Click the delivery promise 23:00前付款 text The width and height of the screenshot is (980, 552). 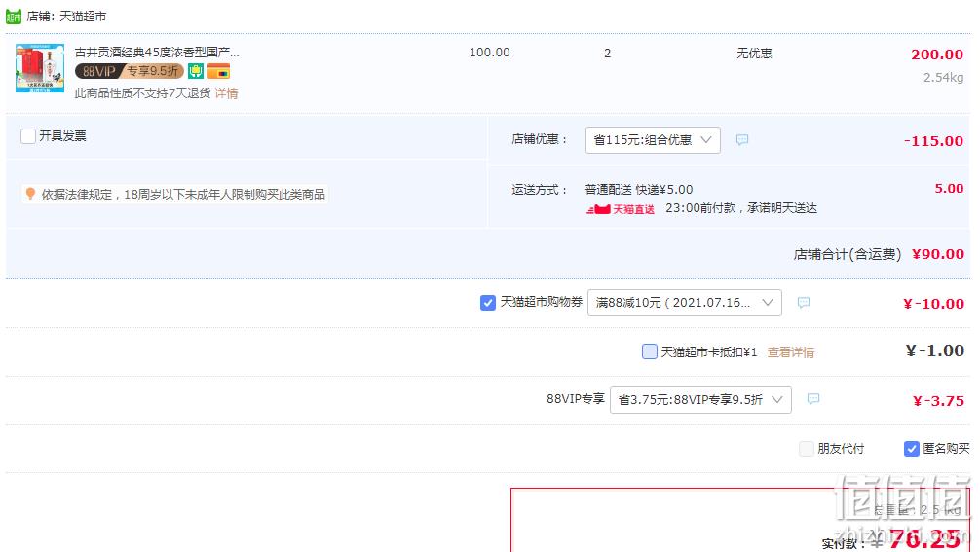click(x=741, y=208)
